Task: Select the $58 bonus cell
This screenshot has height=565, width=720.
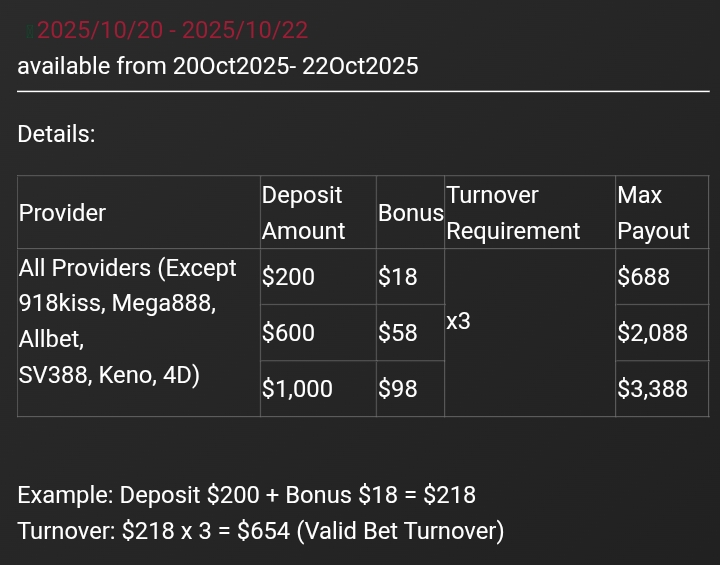Action: 398,333
